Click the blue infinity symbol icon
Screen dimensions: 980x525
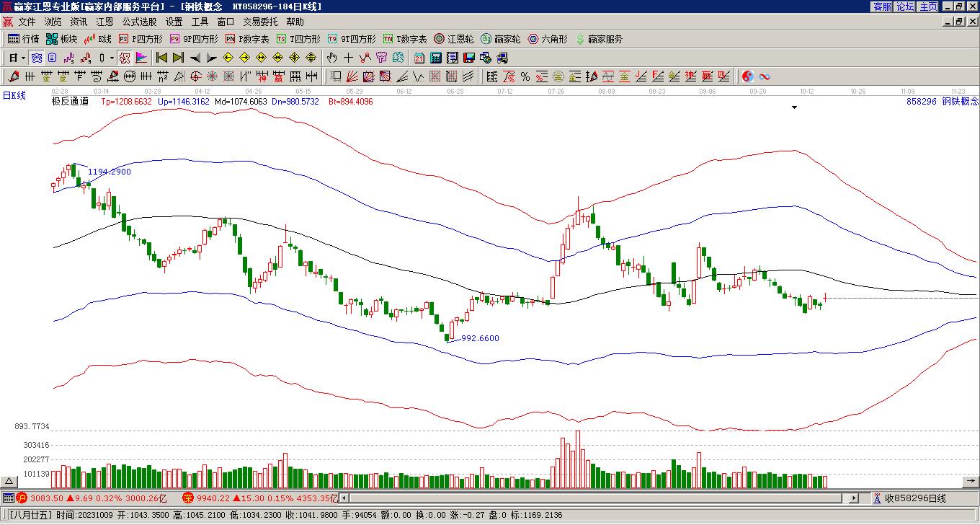coord(765,76)
